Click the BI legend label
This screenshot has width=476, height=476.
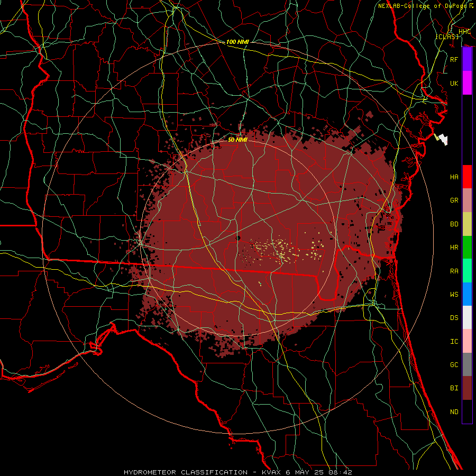coord(454,388)
